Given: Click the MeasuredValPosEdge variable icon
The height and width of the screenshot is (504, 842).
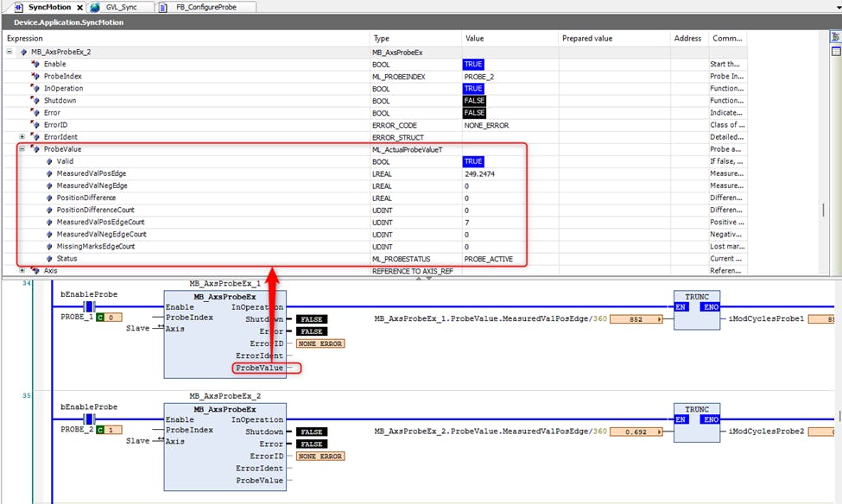Looking at the screenshot, I should point(49,173).
